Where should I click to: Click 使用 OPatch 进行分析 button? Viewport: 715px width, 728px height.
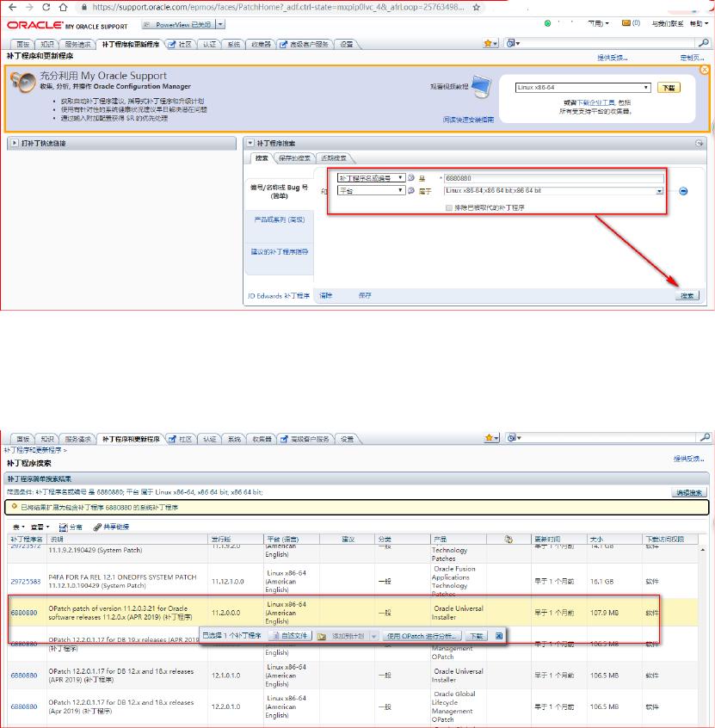[x=422, y=636]
